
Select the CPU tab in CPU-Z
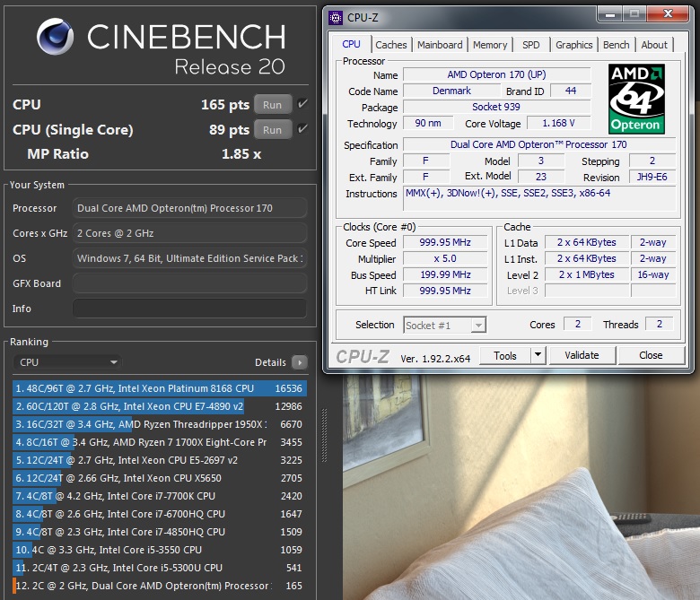(x=351, y=44)
